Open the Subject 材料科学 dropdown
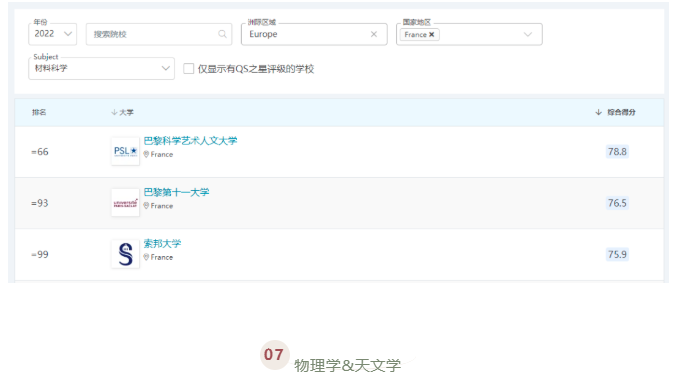 101,68
